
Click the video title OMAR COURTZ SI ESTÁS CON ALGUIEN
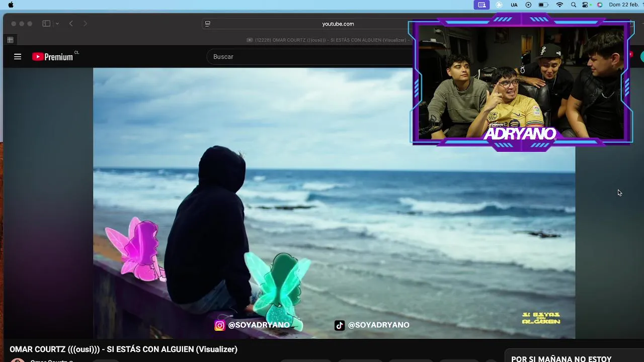[123, 349]
